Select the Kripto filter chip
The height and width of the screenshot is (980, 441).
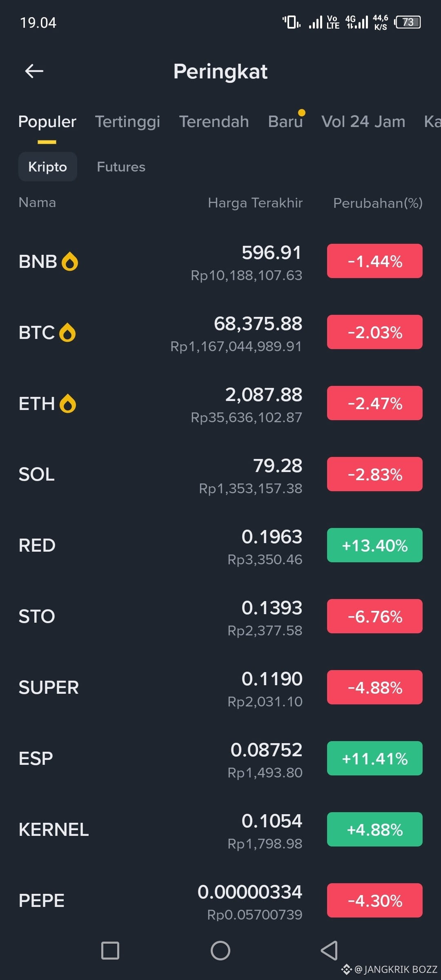48,167
